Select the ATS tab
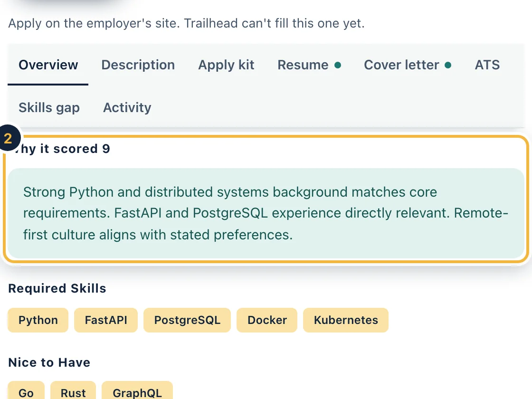This screenshot has width=532, height=399. point(487,65)
